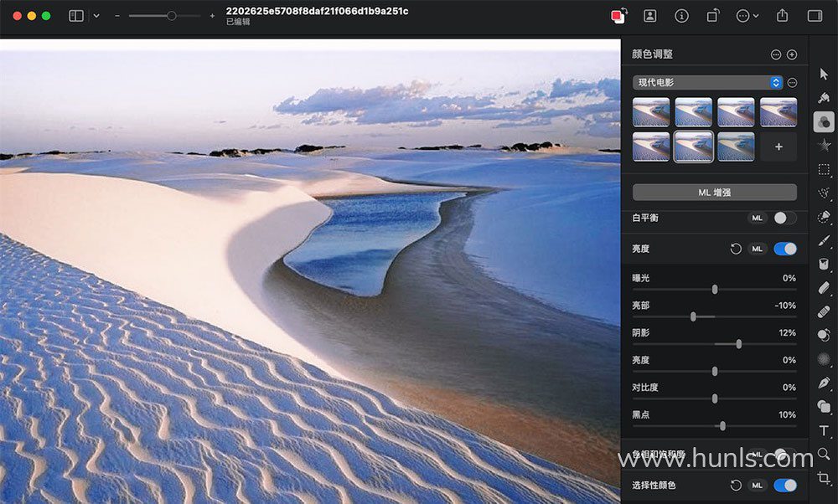Viewport: 838px width, 504px height.
Task: Expand the sidebar view options chevron
Action: coord(96,16)
